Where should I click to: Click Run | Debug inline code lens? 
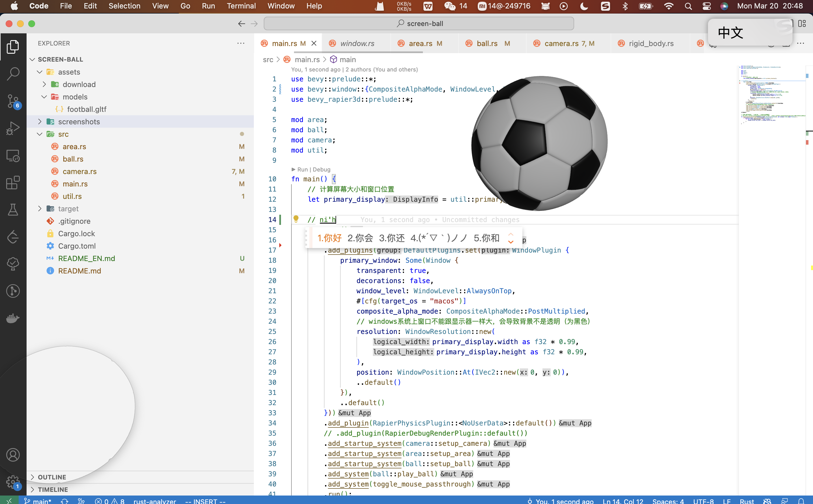tap(312, 170)
